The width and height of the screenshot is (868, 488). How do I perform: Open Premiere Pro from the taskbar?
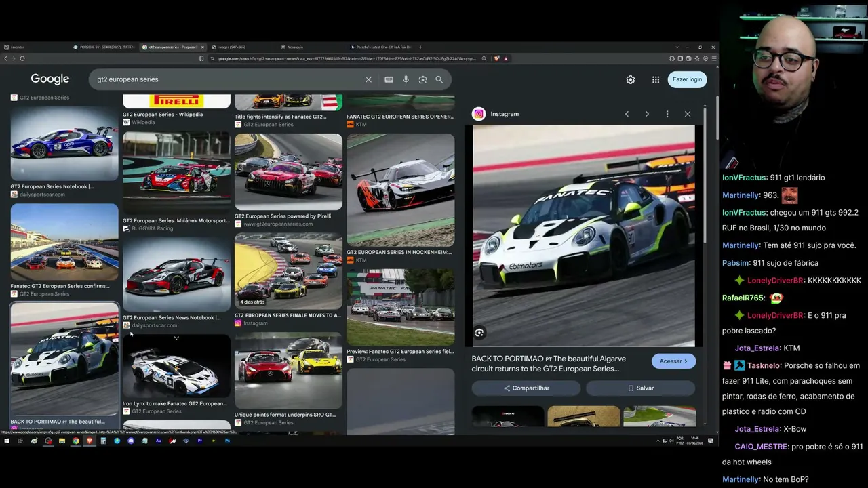200,441
